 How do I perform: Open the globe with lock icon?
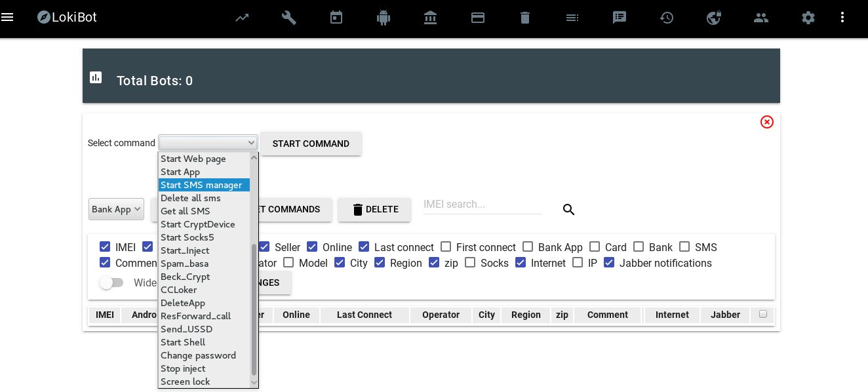click(x=714, y=18)
